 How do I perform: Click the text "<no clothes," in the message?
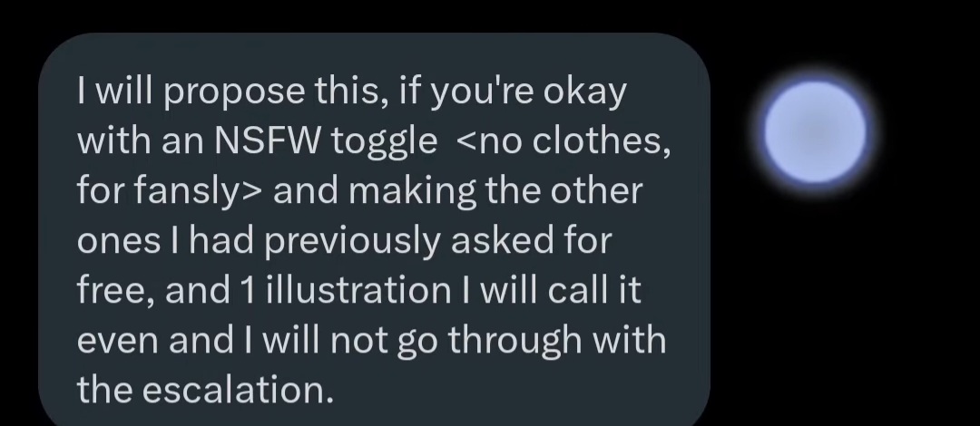tap(563, 141)
